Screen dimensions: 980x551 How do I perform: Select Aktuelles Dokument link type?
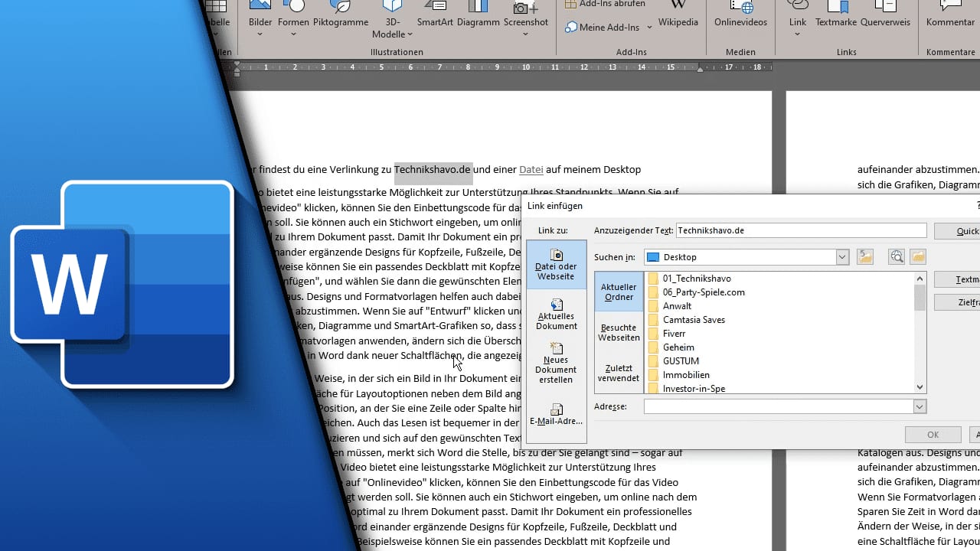556,314
